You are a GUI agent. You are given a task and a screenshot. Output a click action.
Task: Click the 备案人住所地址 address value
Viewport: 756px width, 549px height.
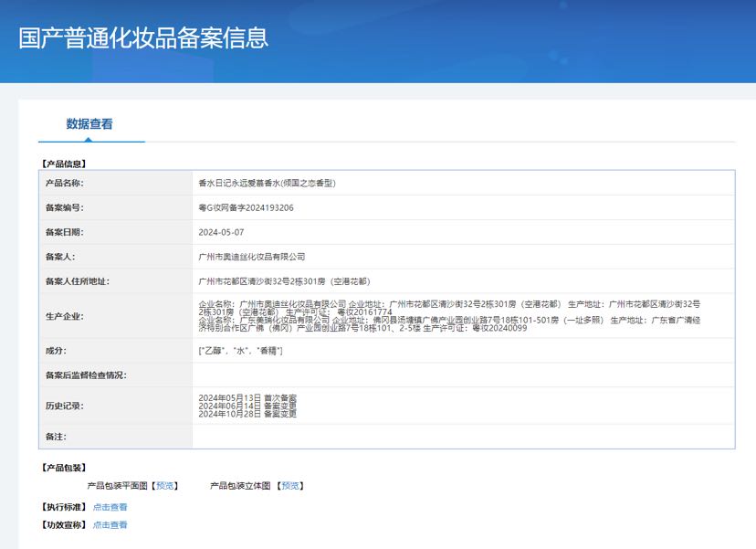pos(284,281)
